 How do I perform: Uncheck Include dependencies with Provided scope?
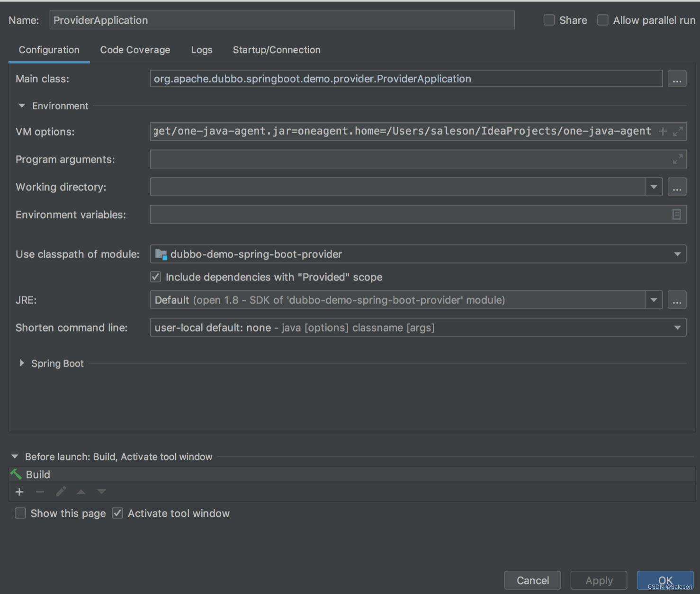point(155,277)
